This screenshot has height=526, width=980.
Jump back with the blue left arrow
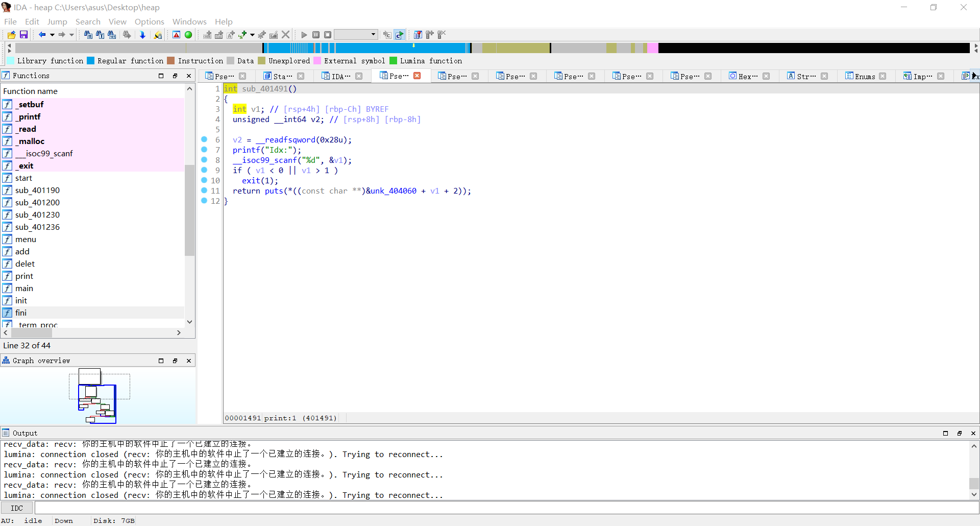pyautogui.click(x=42, y=35)
